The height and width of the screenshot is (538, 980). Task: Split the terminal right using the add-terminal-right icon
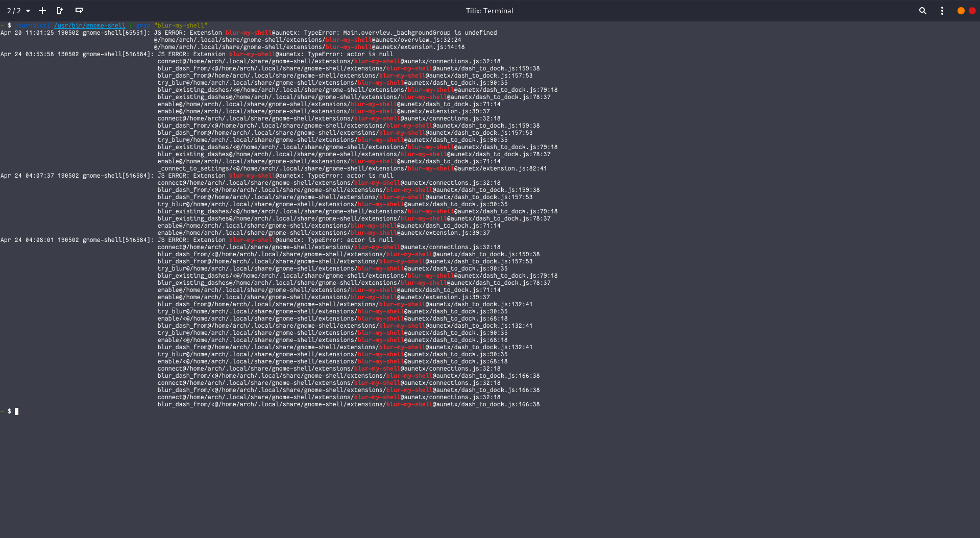pyautogui.click(x=60, y=10)
